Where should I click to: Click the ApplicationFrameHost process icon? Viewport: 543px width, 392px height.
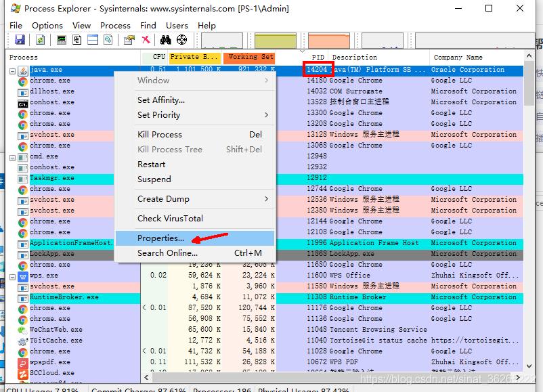pos(23,244)
